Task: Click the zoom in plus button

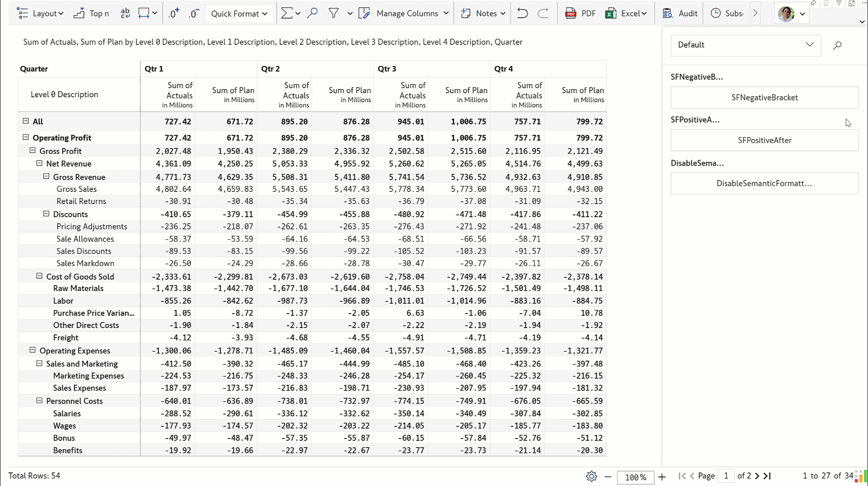Action: pyautogui.click(x=662, y=477)
